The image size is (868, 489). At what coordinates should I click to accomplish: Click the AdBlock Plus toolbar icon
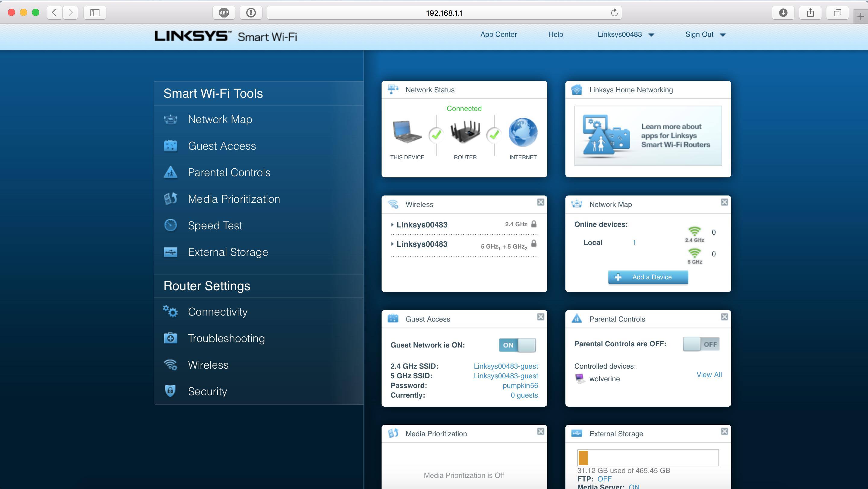224,13
